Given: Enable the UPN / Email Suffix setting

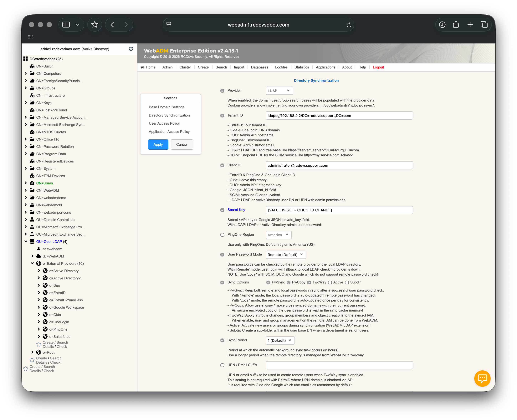Looking at the screenshot, I should (222, 365).
